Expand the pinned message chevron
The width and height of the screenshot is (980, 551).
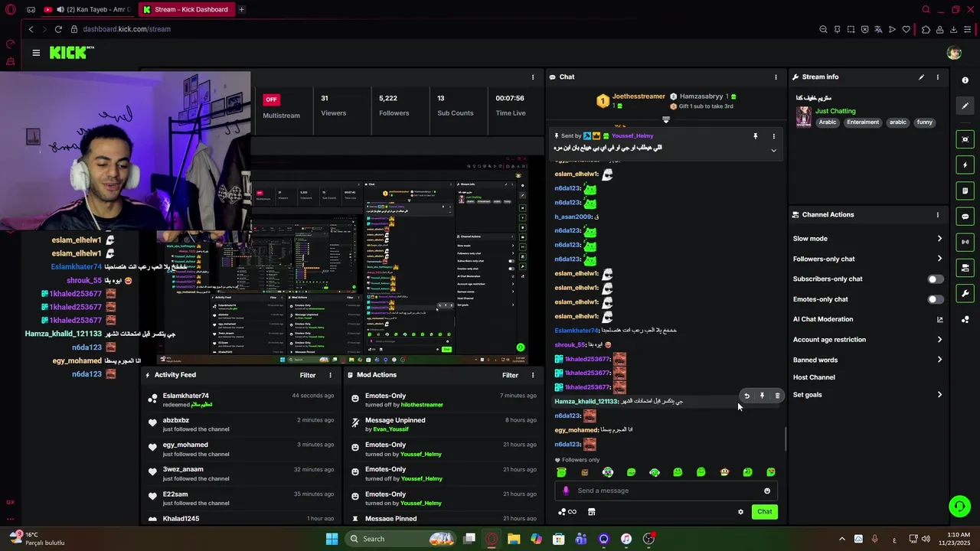[x=773, y=151]
